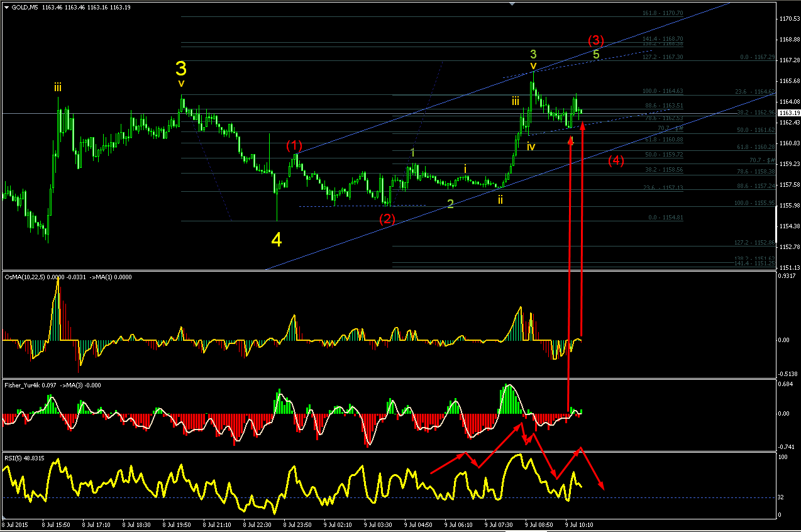
Task: Select the '100.0 - 1155.95' Fibonacci label
Action: (x=755, y=203)
